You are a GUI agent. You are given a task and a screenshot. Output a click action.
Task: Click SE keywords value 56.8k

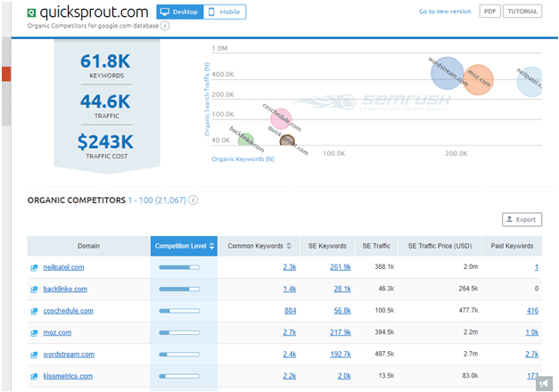pos(342,311)
